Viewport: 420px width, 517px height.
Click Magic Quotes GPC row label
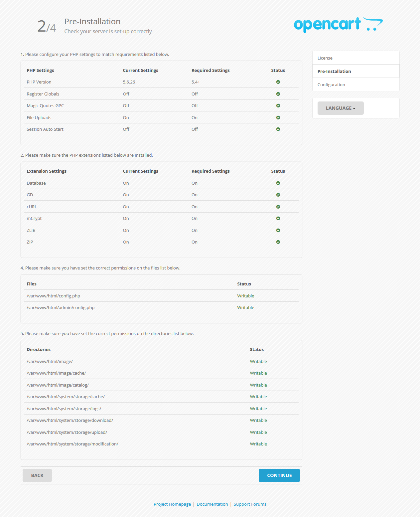click(x=45, y=106)
